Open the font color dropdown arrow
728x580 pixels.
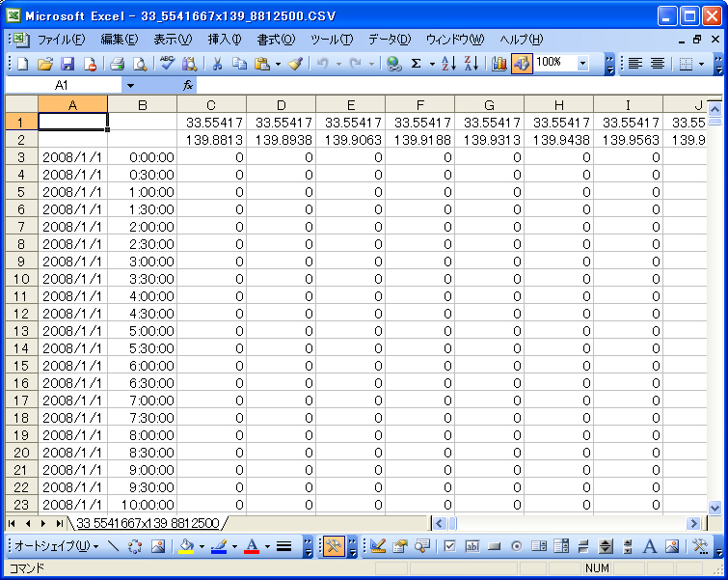coord(267,546)
